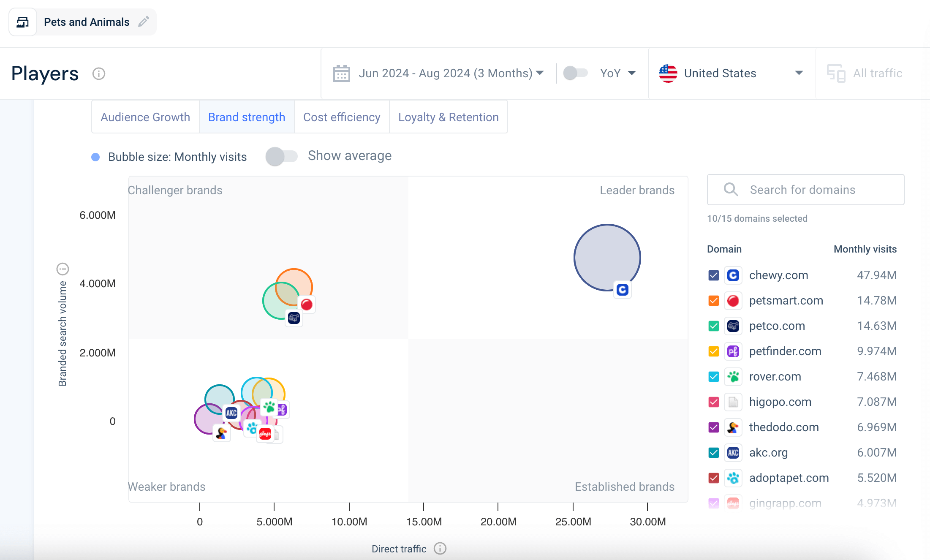Image resolution: width=930 pixels, height=560 pixels.
Task: Switch to the Audience Growth tab
Action: pyautogui.click(x=144, y=117)
